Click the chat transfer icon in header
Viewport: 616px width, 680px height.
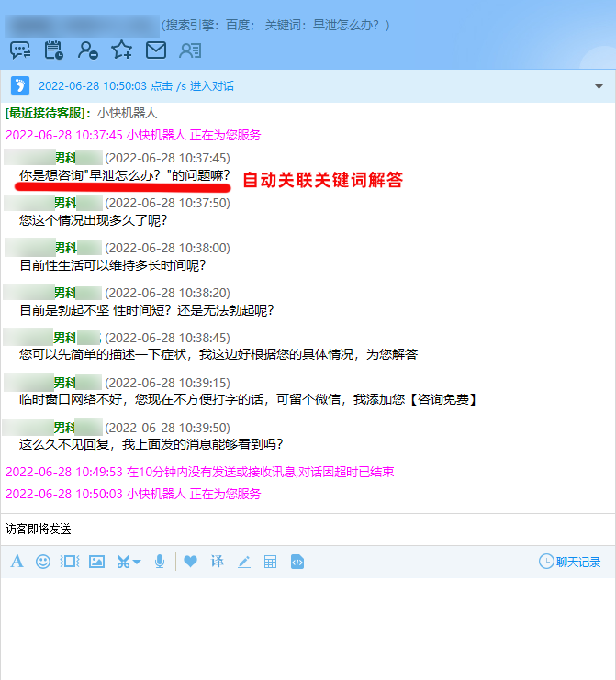(x=19, y=50)
